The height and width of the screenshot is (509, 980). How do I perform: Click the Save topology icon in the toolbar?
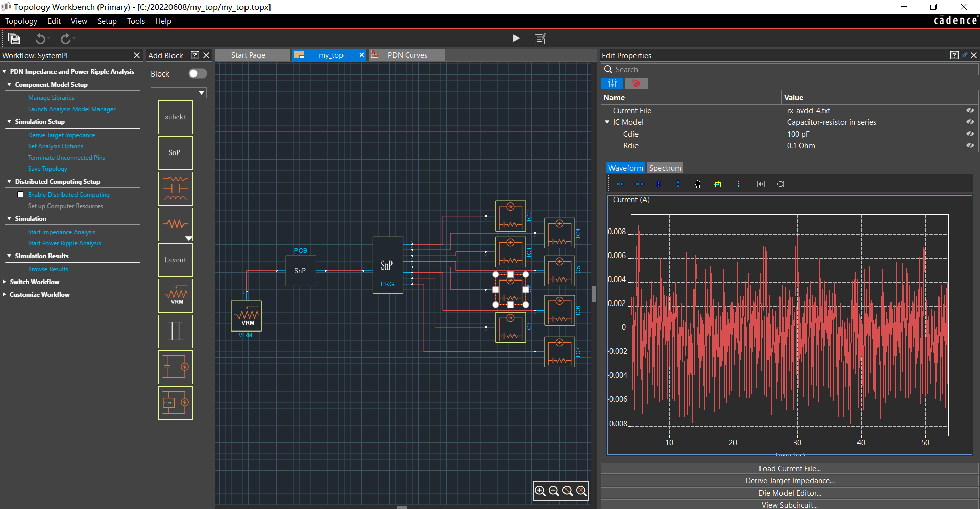click(x=14, y=39)
